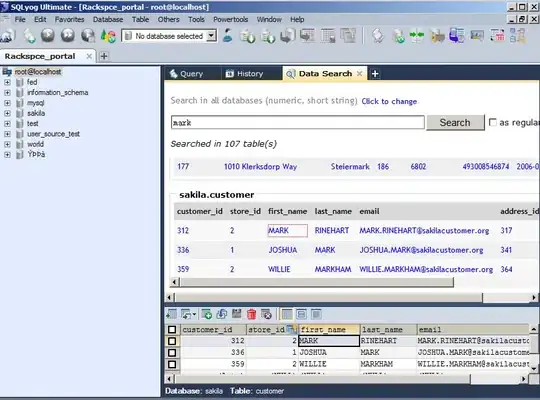
Task: Click the insert new row icon
Action: click(207, 314)
